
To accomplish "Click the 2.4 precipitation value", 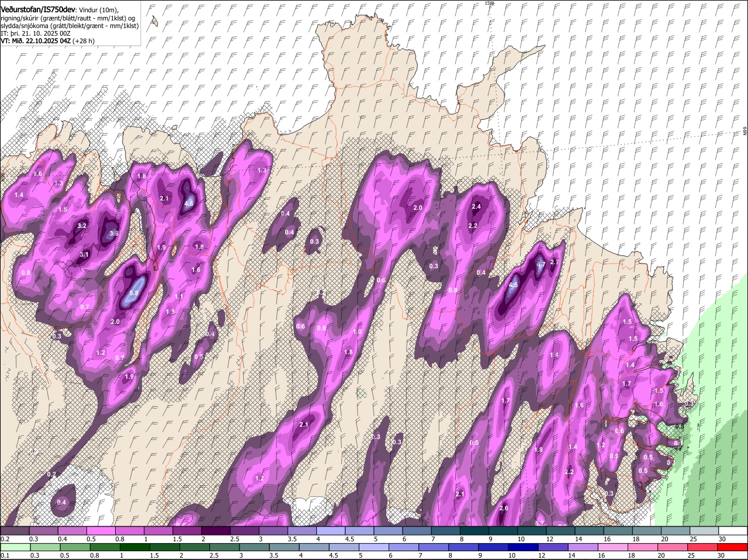I will (x=476, y=206).
